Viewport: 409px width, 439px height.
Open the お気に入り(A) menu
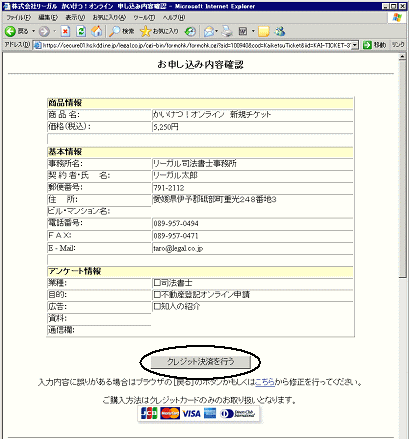109,17
